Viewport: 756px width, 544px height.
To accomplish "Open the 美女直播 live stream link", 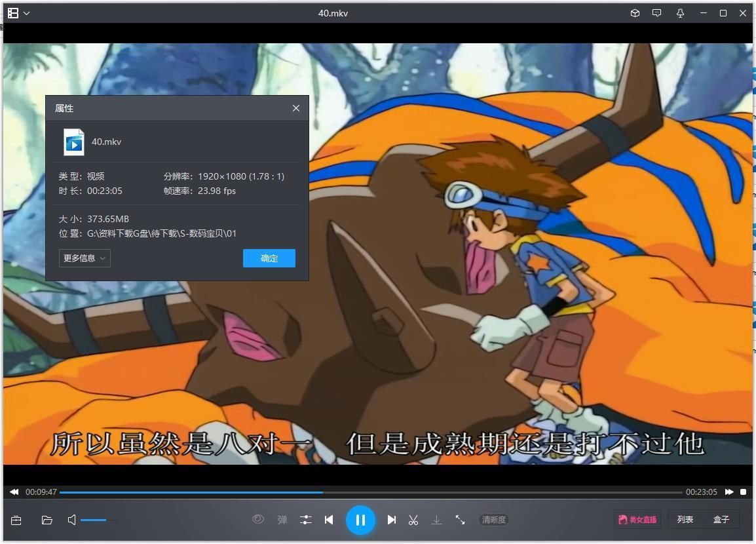I will coord(637,520).
